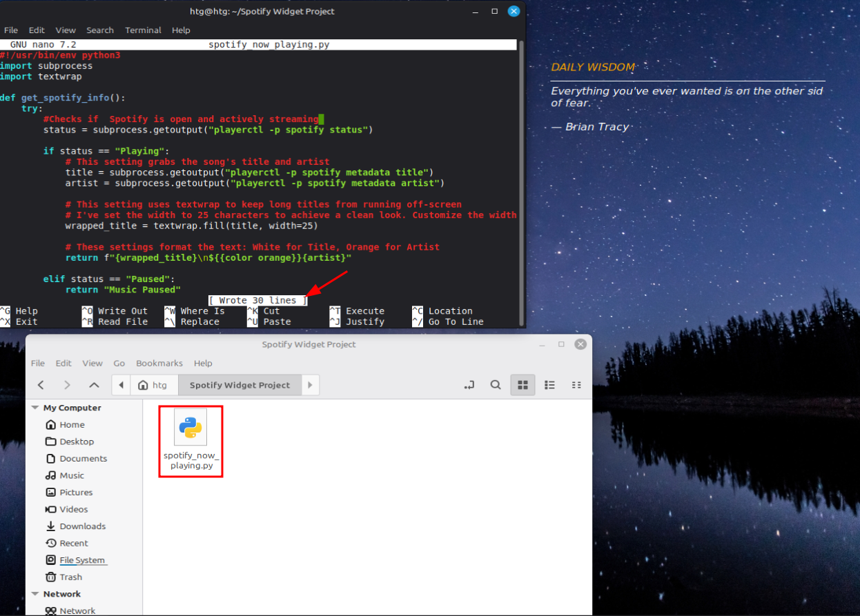Image resolution: width=860 pixels, height=616 pixels.
Task: Open the Terminal menu in the terminal window
Action: pos(143,30)
